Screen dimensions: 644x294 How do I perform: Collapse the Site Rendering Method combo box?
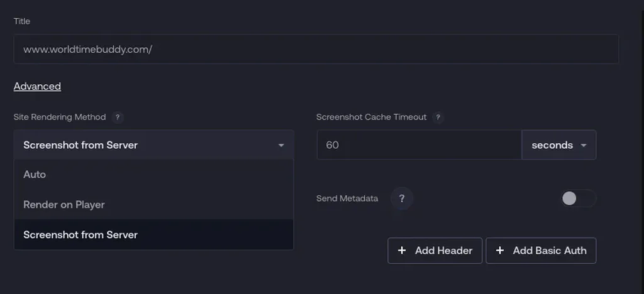pyautogui.click(x=153, y=145)
